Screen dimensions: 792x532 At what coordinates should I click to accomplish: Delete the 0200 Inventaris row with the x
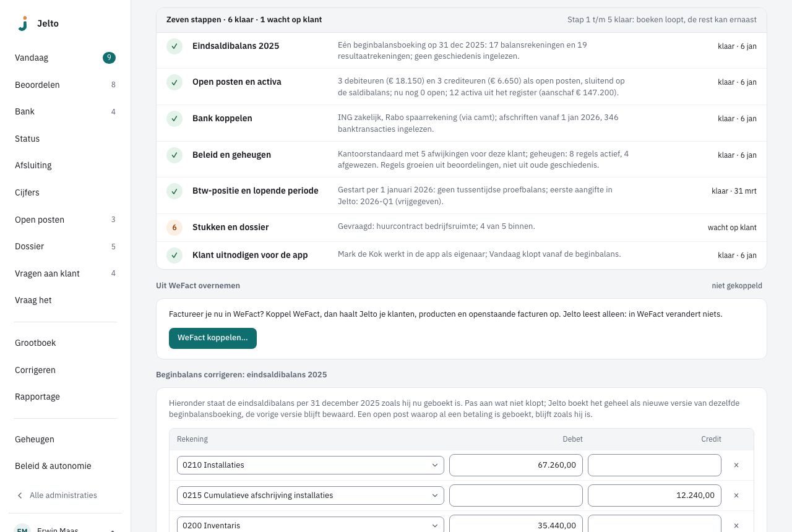tap(736, 526)
